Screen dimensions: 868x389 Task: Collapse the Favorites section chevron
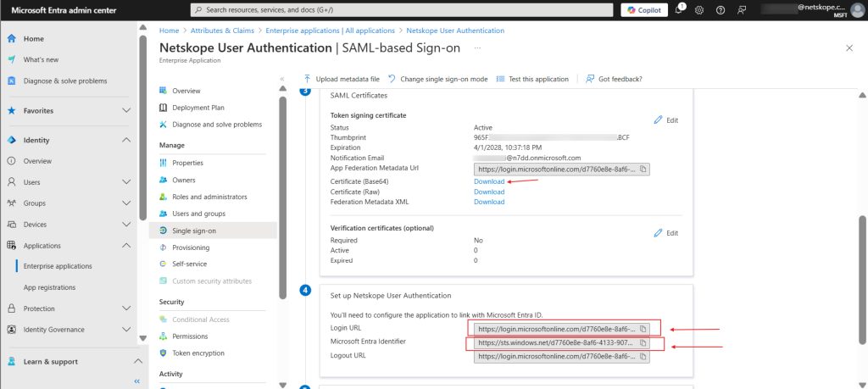(x=126, y=111)
